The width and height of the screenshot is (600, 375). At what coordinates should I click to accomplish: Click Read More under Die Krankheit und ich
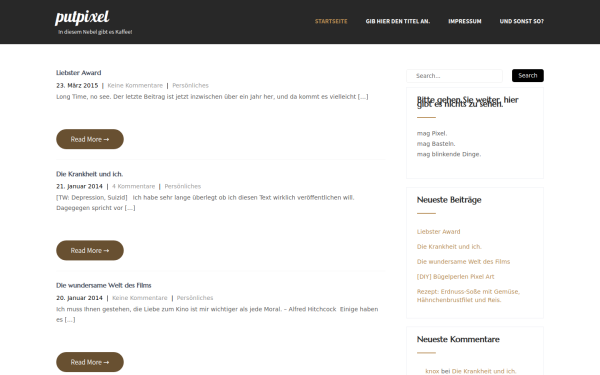90,251
